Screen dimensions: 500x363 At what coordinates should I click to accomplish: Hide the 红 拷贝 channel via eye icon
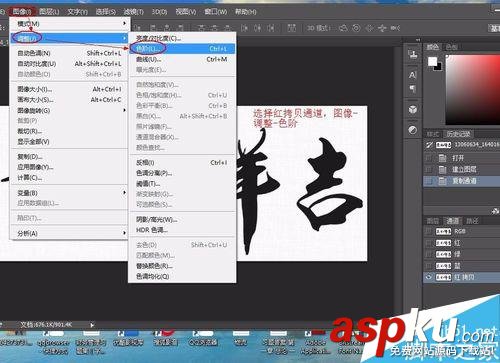pyautogui.click(x=429, y=277)
